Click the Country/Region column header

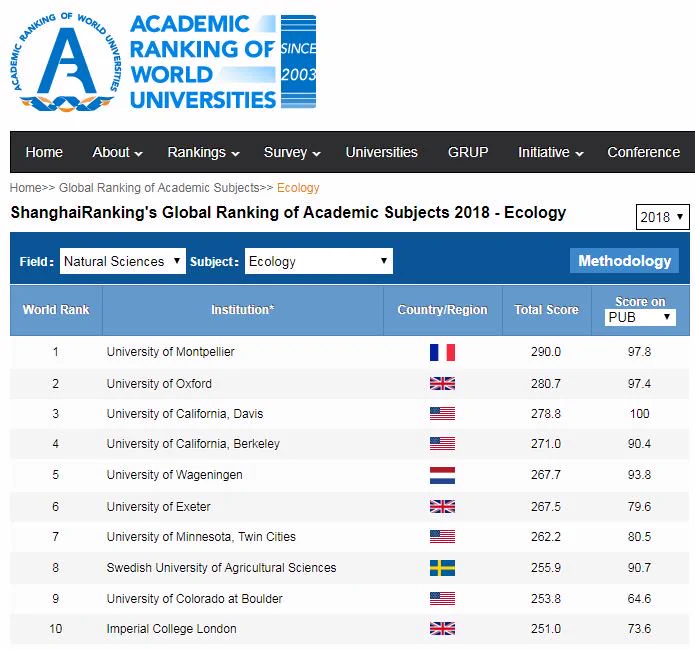(x=442, y=309)
